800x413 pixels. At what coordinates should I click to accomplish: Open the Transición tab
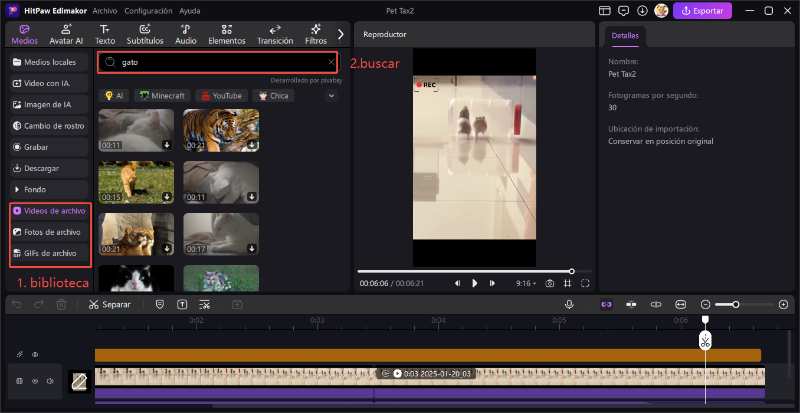click(275, 35)
